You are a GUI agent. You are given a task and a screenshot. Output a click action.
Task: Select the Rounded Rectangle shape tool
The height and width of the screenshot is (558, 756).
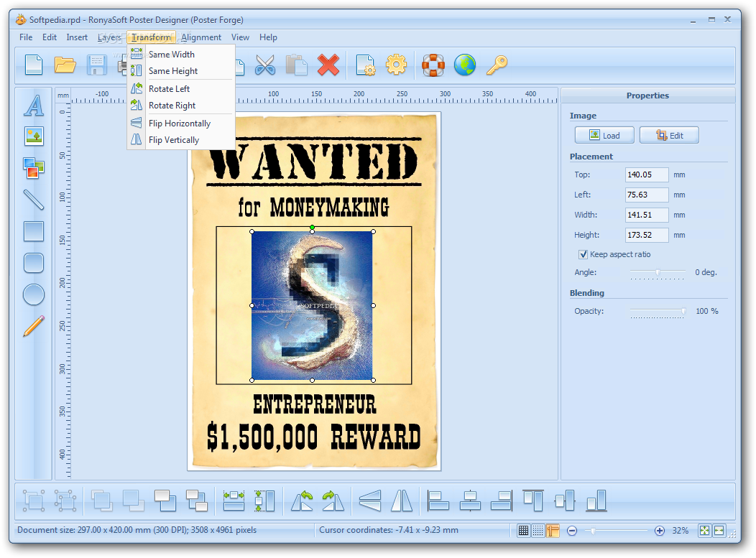[x=34, y=263]
